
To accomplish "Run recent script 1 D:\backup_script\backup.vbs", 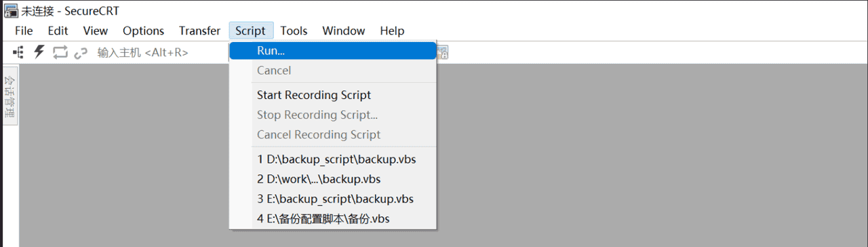I will pos(333,159).
